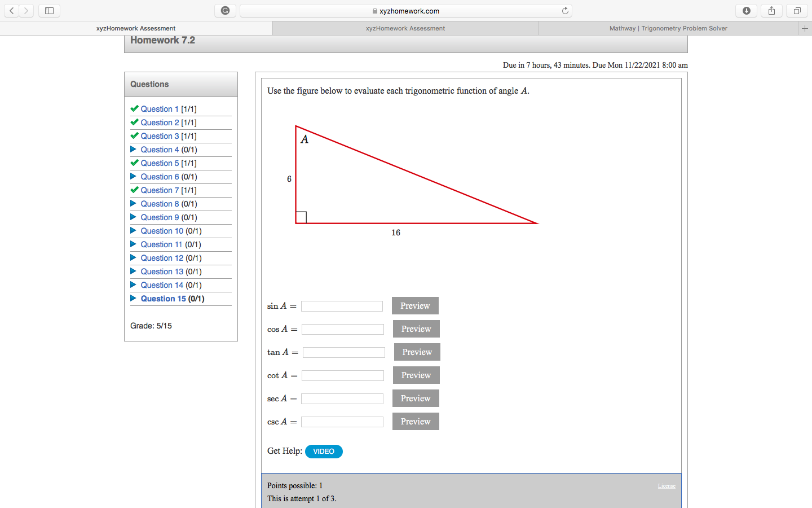Expand Question 14 using its blue triangle

[x=135, y=284]
